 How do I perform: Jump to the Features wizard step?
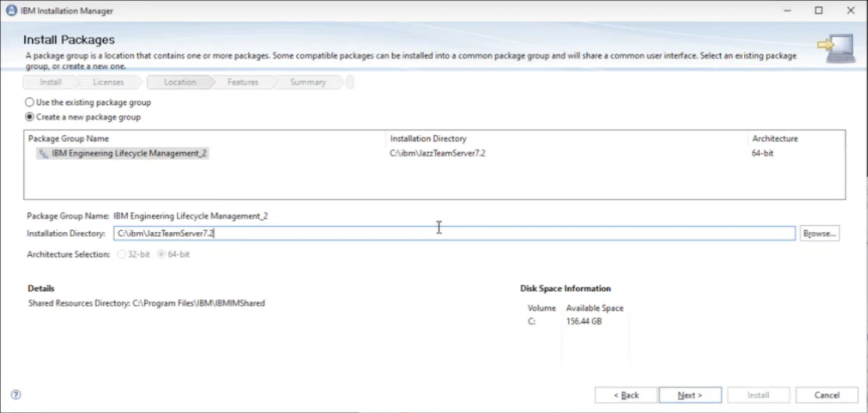[243, 82]
